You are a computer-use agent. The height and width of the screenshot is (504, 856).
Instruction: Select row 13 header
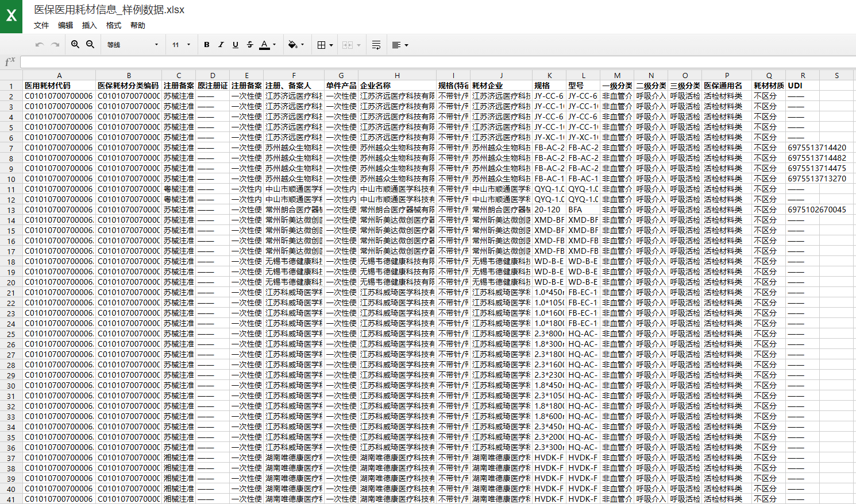coord(11,210)
